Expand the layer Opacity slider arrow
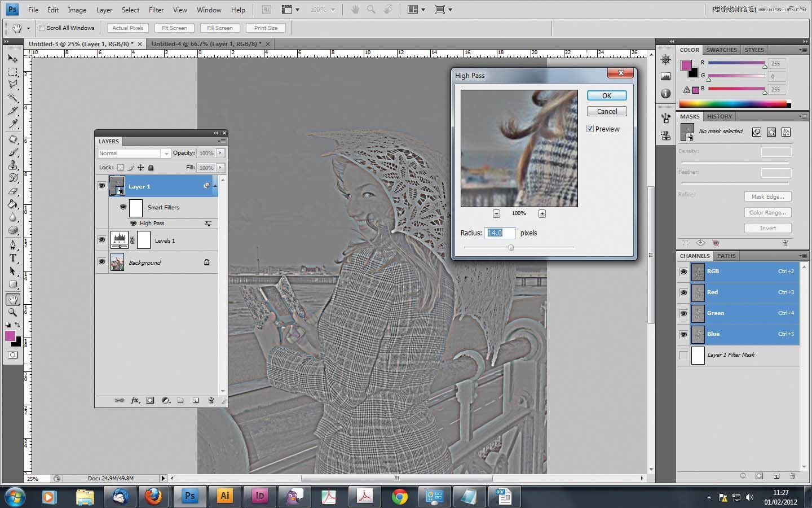 pyautogui.click(x=220, y=153)
